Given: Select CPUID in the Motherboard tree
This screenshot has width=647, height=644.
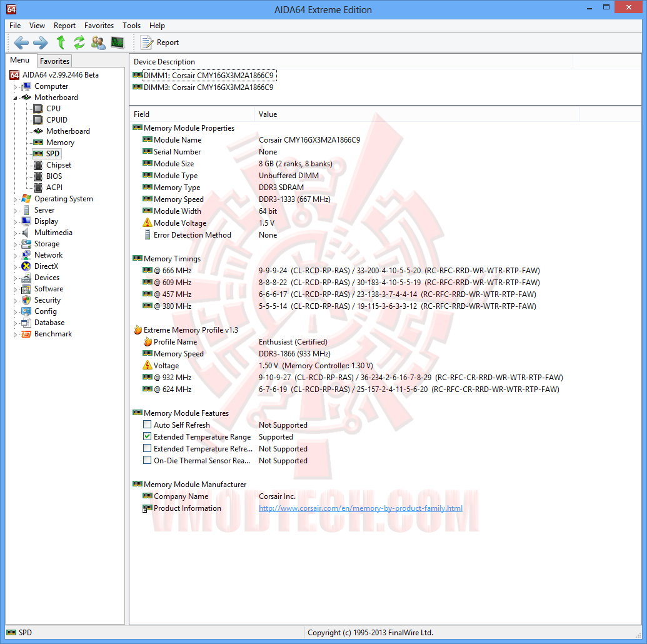Looking at the screenshot, I should (56, 119).
